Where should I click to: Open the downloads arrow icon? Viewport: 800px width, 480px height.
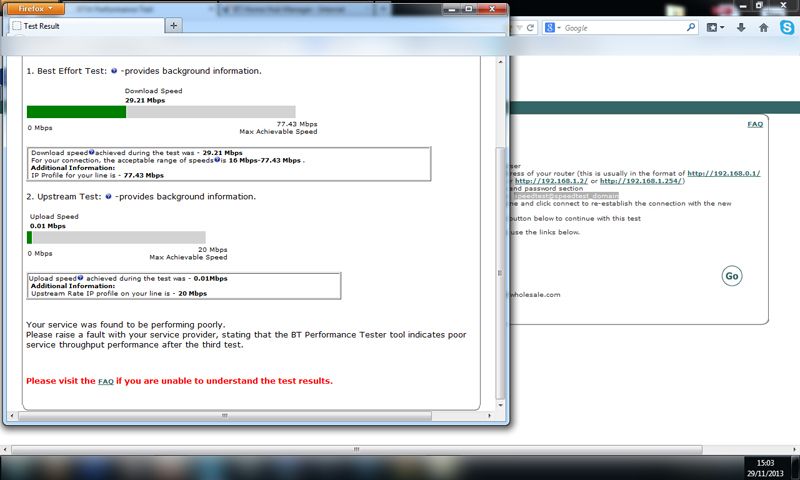point(741,28)
